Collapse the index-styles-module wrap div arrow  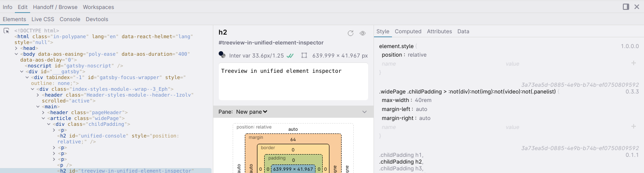pyautogui.click(x=32, y=89)
